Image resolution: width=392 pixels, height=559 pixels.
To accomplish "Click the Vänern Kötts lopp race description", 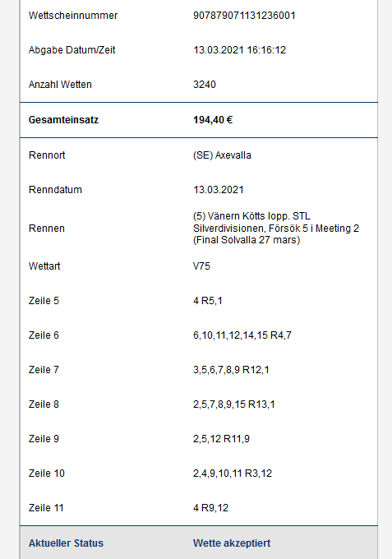I will coord(276,228).
